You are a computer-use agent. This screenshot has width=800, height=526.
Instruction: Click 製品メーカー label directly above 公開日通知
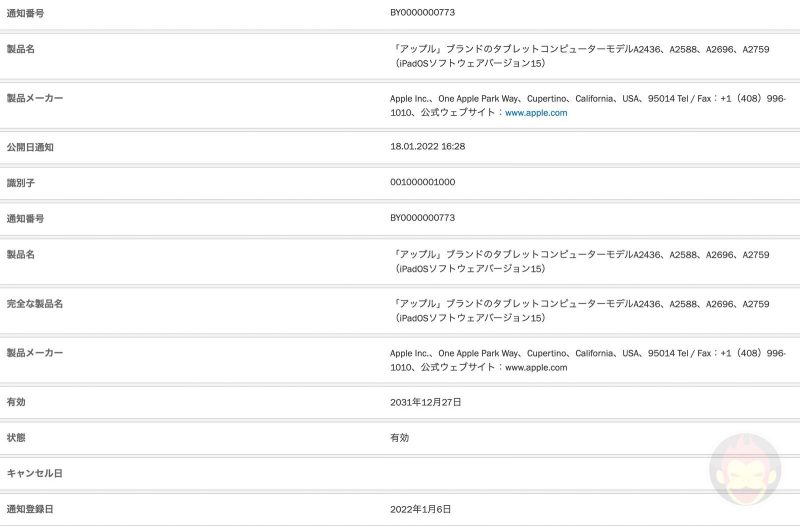coord(35,98)
